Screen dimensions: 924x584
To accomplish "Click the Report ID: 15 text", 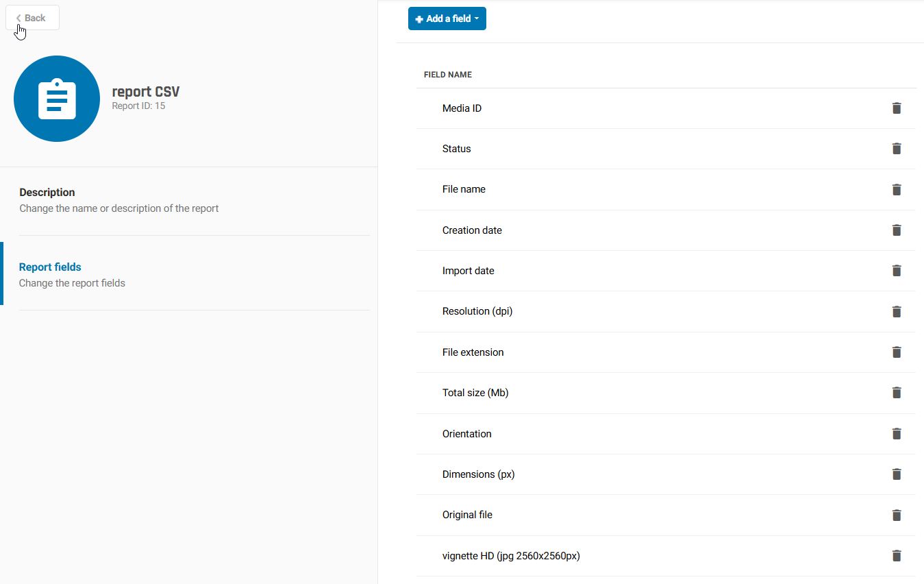I will 138,106.
